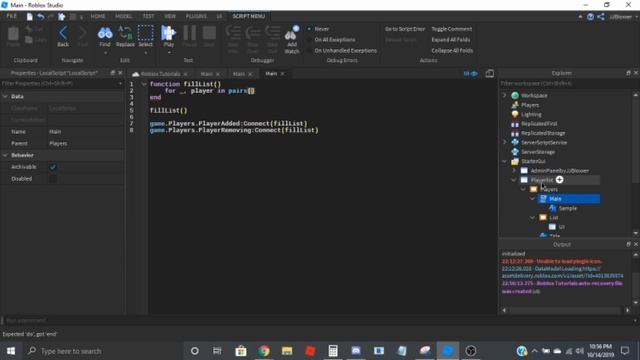Collapse the Data properties section
The height and width of the screenshot is (360, 640).
[5, 96]
